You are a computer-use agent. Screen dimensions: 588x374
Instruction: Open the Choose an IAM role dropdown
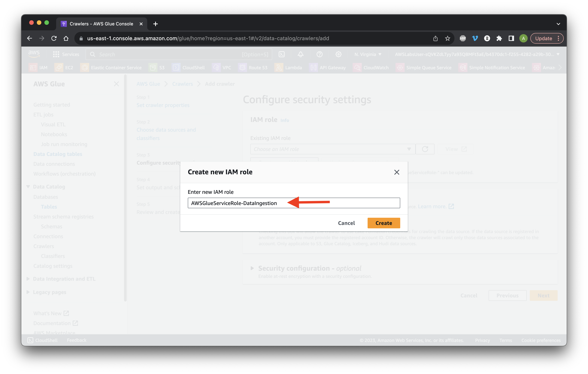pyautogui.click(x=333, y=149)
